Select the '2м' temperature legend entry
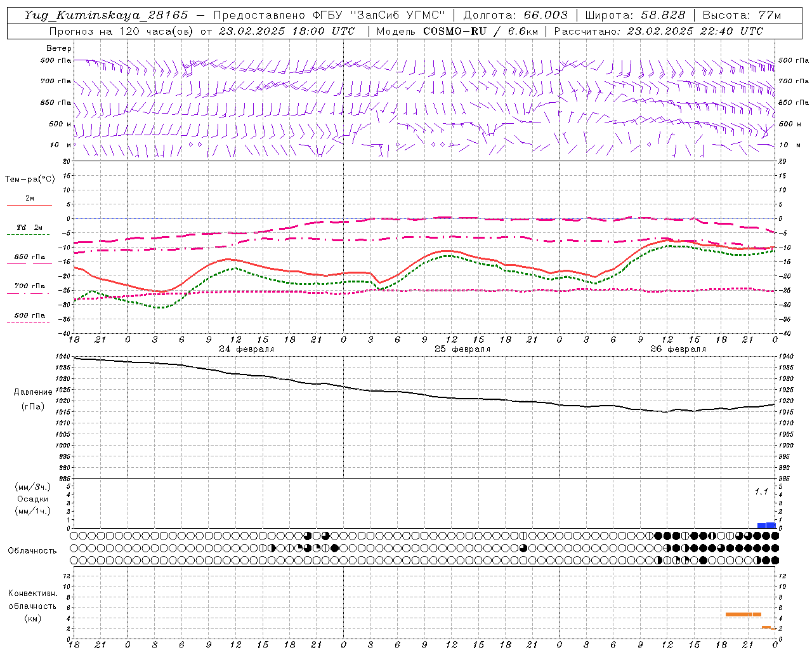 [29, 198]
